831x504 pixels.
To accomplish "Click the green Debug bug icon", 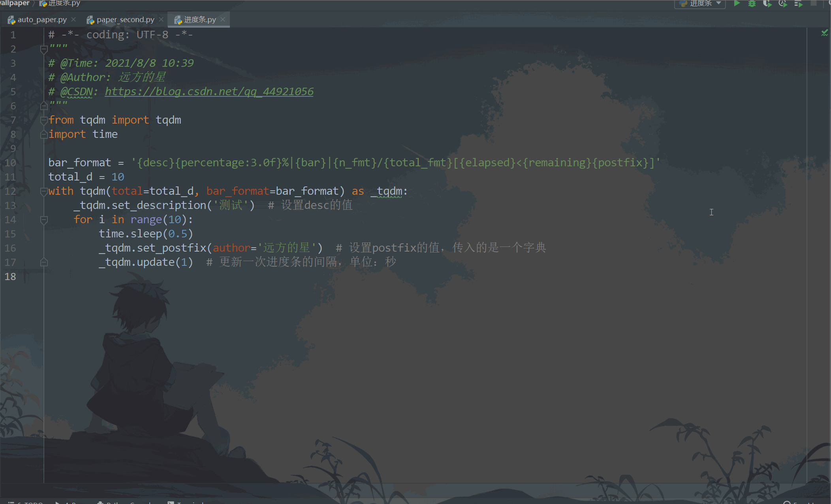I will tap(752, 4).
